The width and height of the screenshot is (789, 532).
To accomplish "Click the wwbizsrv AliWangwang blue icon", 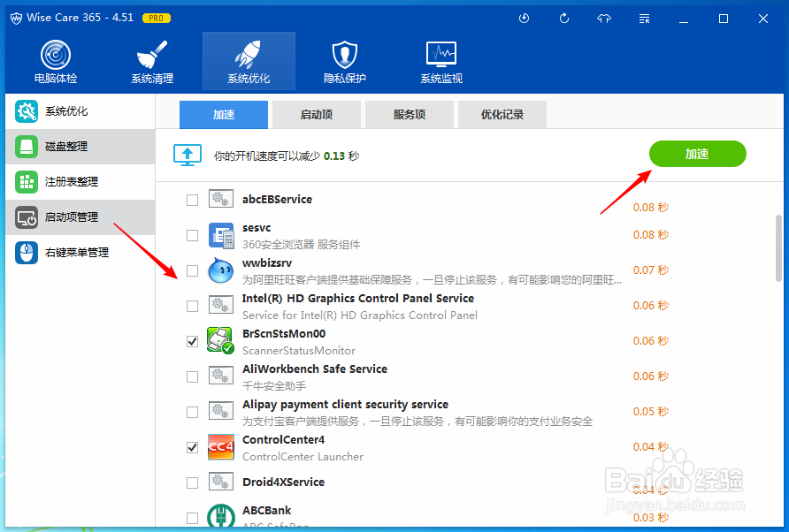I will click(221, 270).
